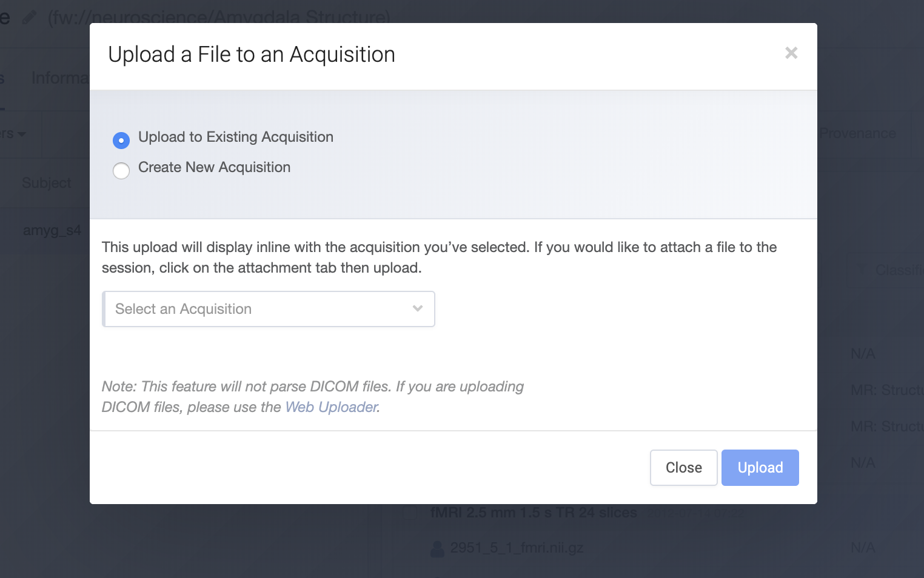Click the Close button in dialog footer
The height and width of the screenshot is (578, 924).
684,468
